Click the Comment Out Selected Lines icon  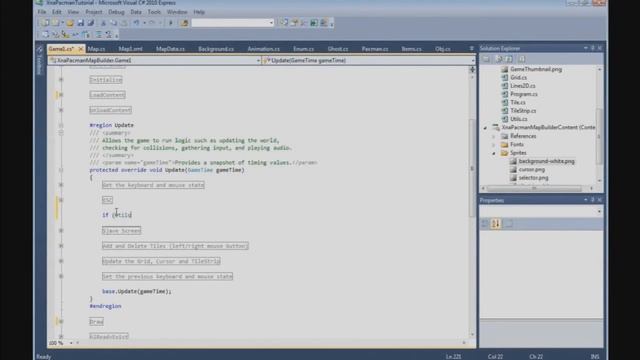(x=98, y=35)
